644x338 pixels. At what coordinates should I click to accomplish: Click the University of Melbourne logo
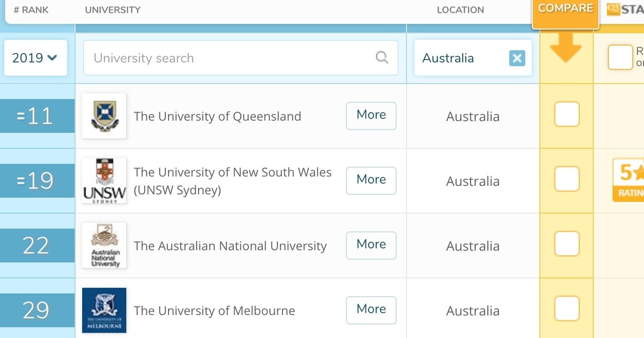(104, 310)
